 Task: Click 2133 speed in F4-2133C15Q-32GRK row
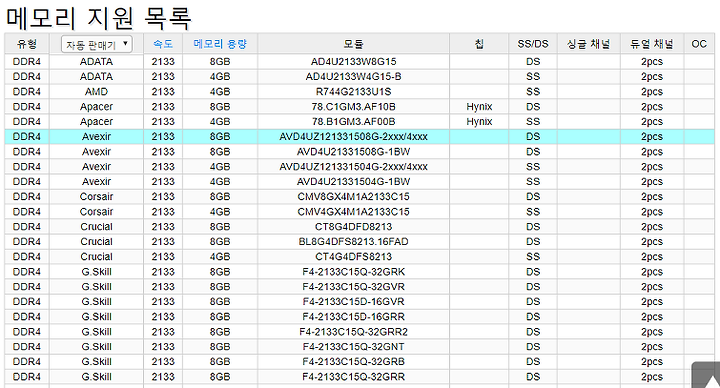163,272
